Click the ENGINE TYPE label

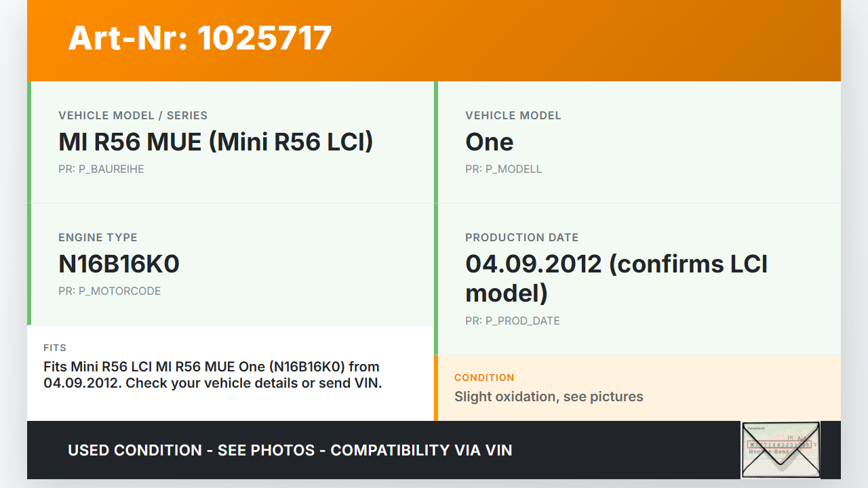98,238
